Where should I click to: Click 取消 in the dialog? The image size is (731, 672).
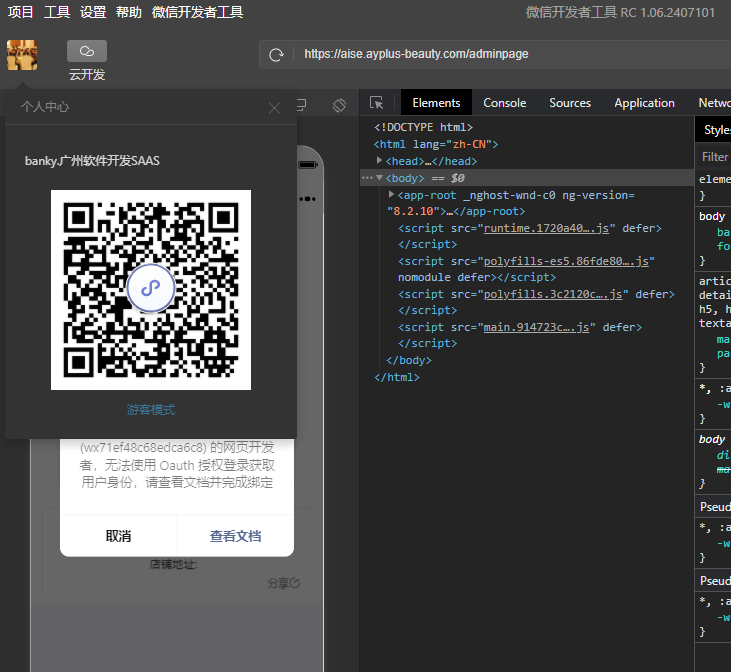pyautogui.click(x=118, y=536)
